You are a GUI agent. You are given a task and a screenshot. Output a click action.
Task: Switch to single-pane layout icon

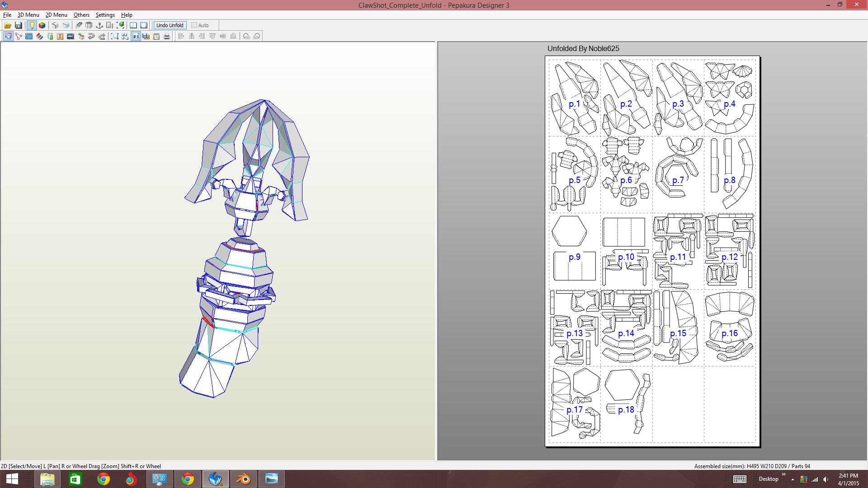pyautogui.click(x=144, y=25)
